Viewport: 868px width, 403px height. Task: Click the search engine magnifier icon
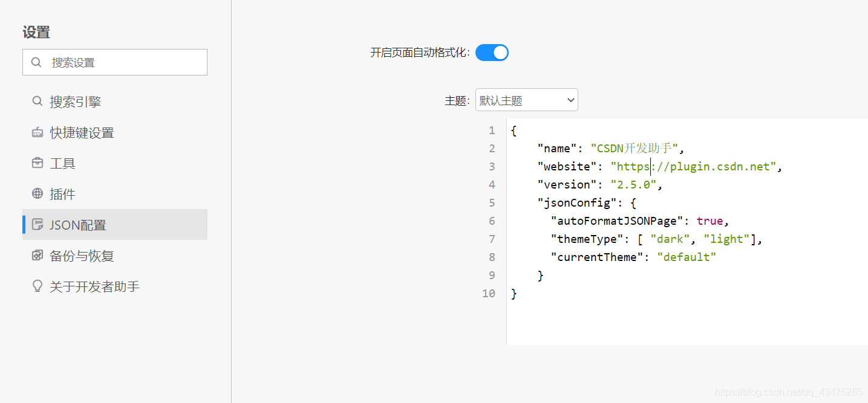38,102
